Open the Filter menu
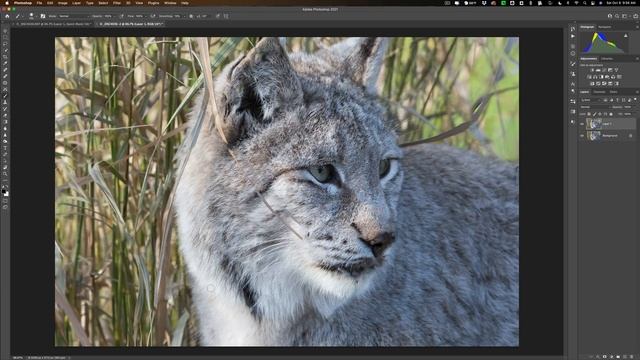Viewport: 640px width, 360px height. point(117,3)
